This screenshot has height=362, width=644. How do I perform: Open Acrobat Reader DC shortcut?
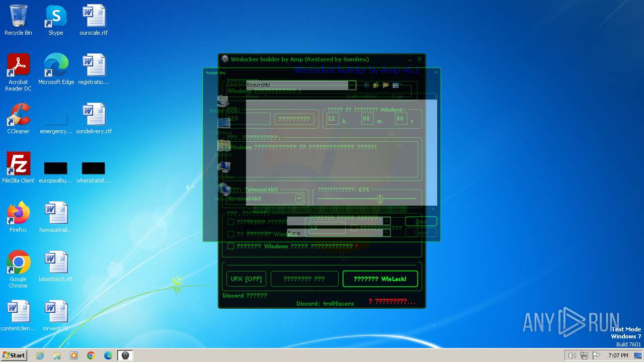(18, 72)
